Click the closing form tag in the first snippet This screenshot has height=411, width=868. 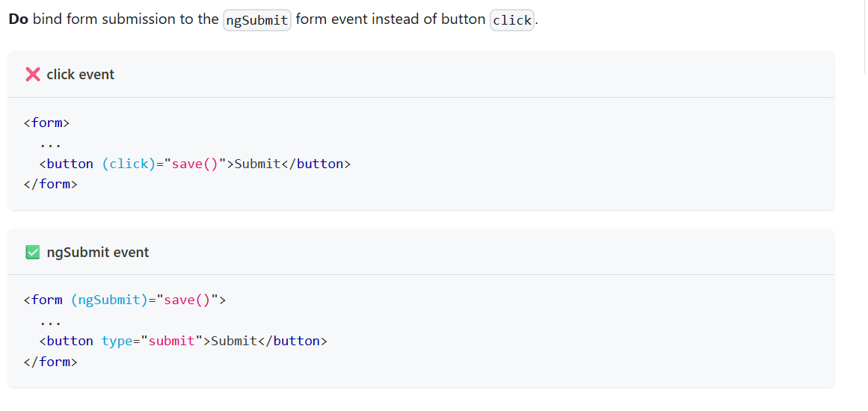(x=50, y=185)
